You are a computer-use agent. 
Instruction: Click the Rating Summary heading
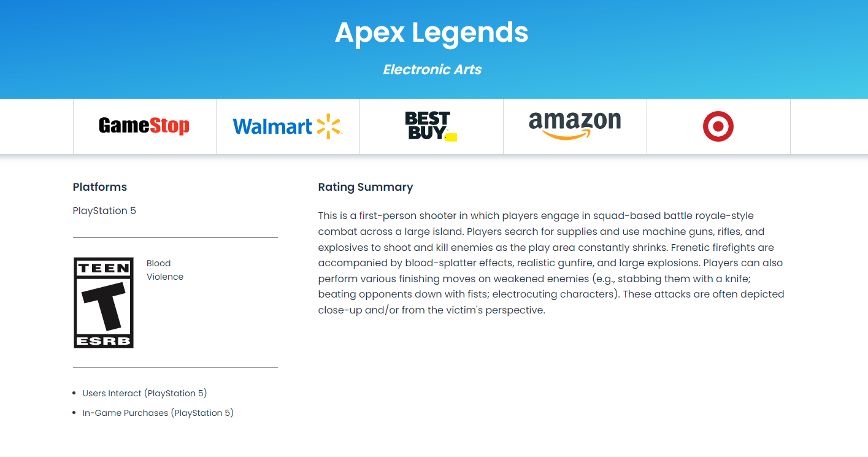pos(366,187)
